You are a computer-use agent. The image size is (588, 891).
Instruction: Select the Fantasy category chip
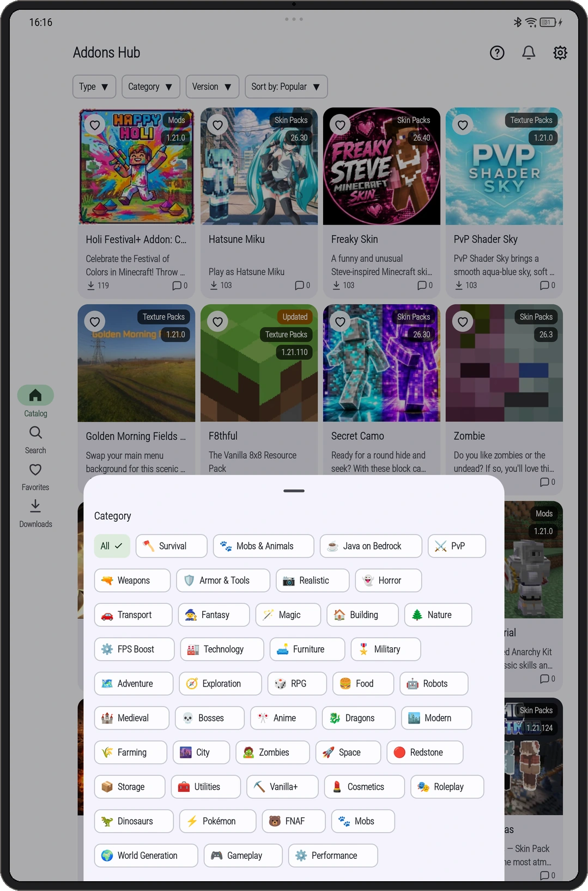(214, 615)
